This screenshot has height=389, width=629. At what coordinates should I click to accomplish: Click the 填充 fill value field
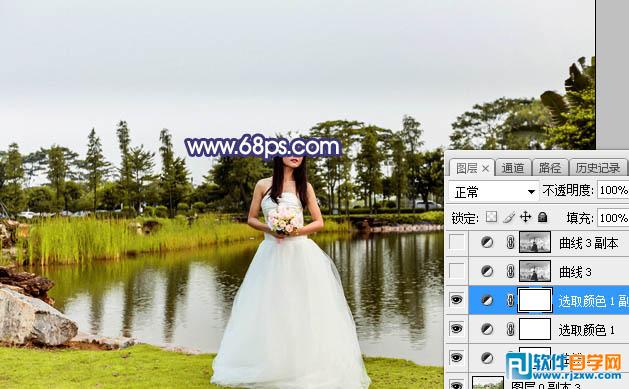point(613,218)
